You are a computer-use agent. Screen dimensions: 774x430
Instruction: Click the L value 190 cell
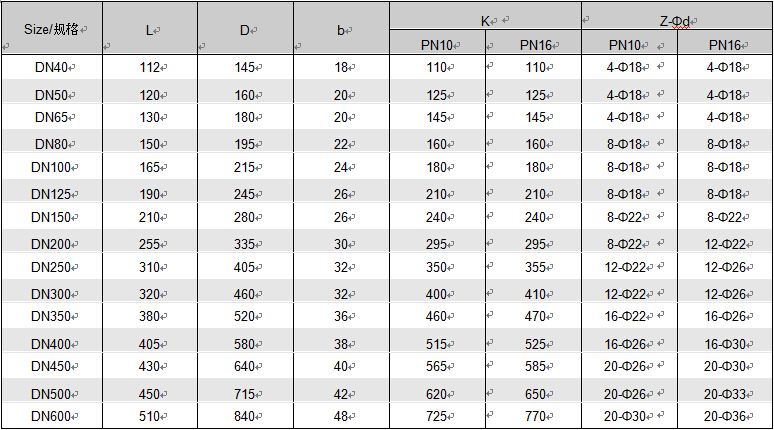tap(150, 193)
